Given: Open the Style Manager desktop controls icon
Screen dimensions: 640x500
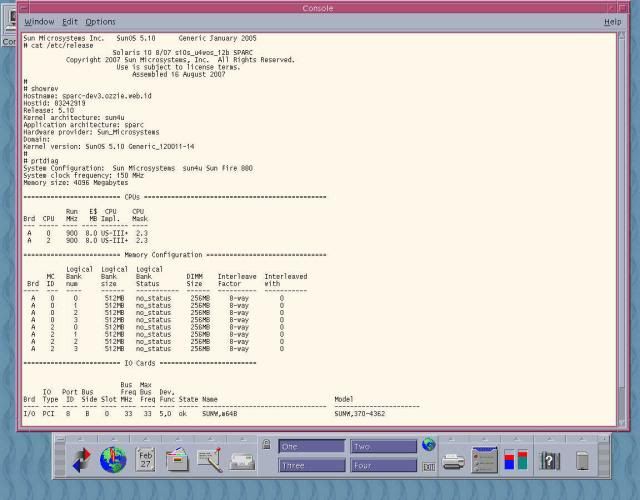Looking at the screenshot, I should point(484,460).
